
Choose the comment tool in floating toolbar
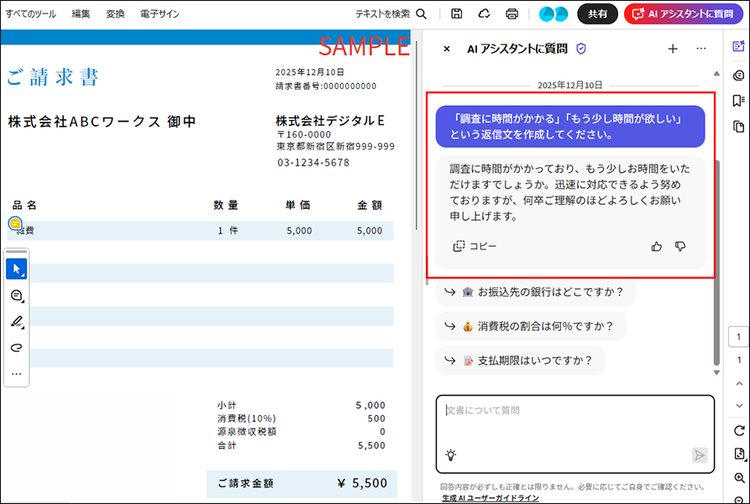17,296
